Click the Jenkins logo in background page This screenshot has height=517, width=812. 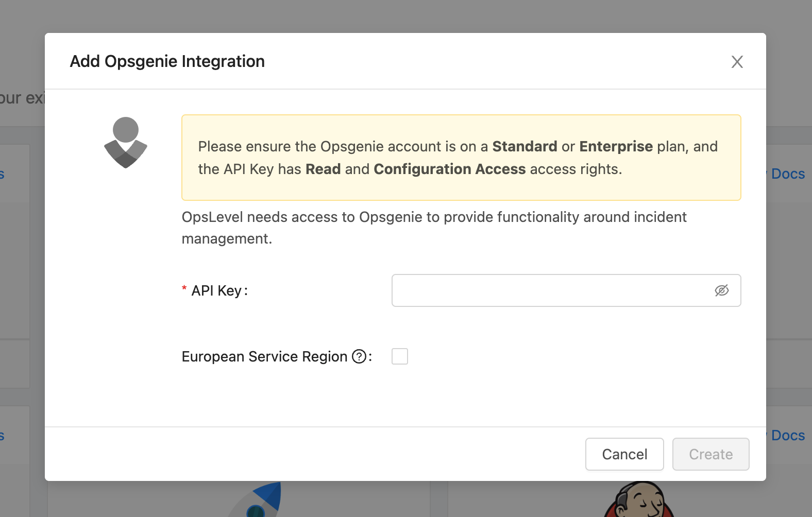tap(639, 499)
